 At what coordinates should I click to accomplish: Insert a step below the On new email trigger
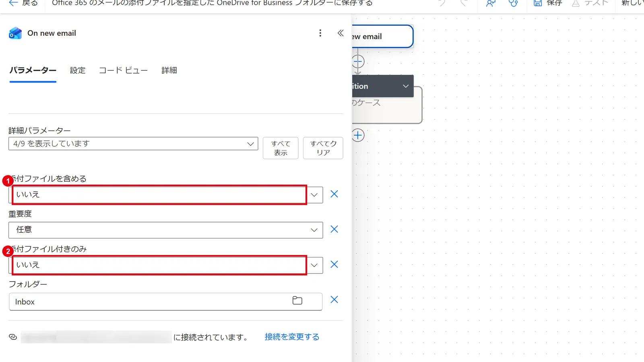358,62
